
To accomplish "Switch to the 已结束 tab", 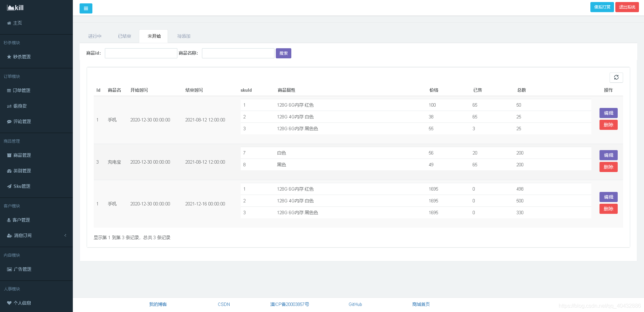I will [124, 36].
